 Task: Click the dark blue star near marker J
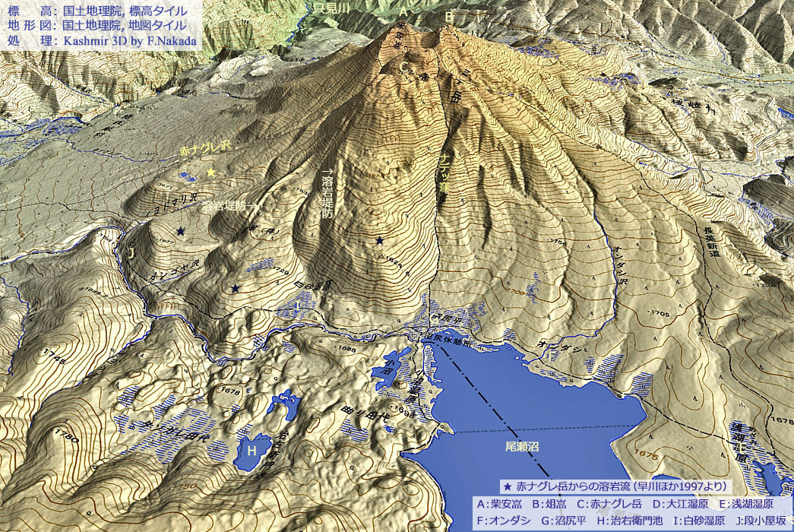pyautogui.click(x=180, y=231)
